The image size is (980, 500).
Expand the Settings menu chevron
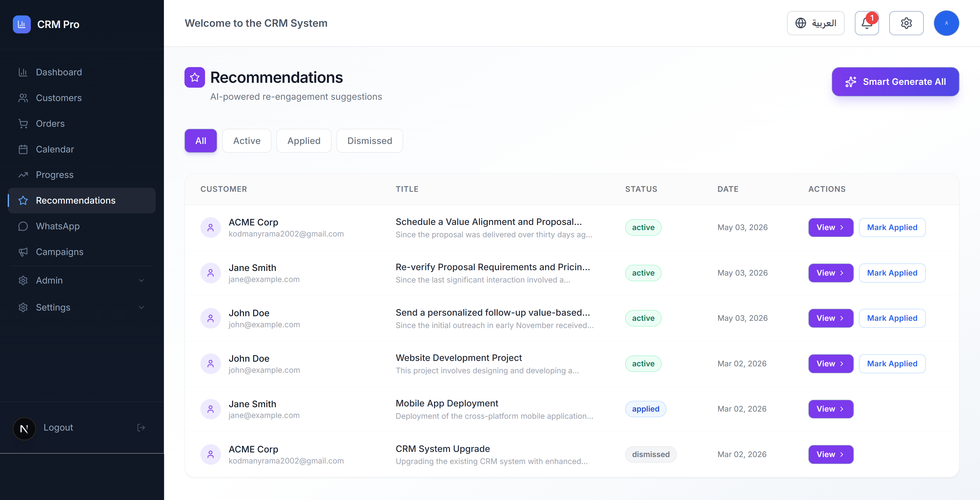[x=141, y=307]
